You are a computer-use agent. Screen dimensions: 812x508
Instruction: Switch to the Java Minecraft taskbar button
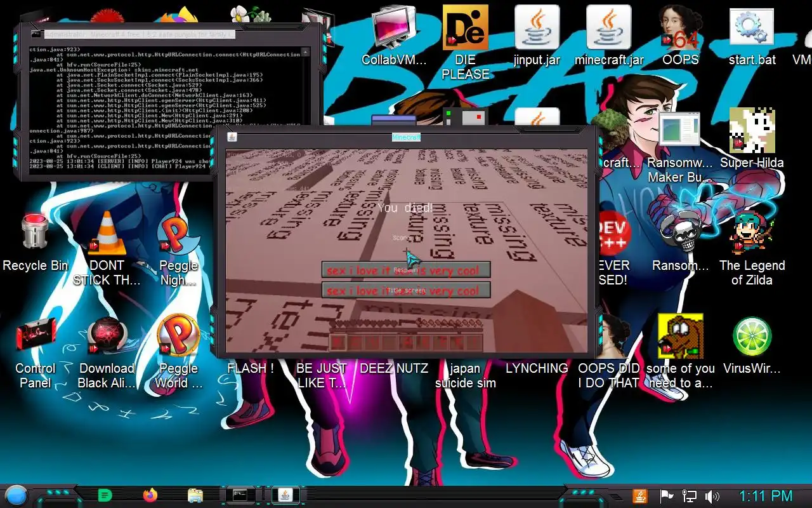pos(285,495)
